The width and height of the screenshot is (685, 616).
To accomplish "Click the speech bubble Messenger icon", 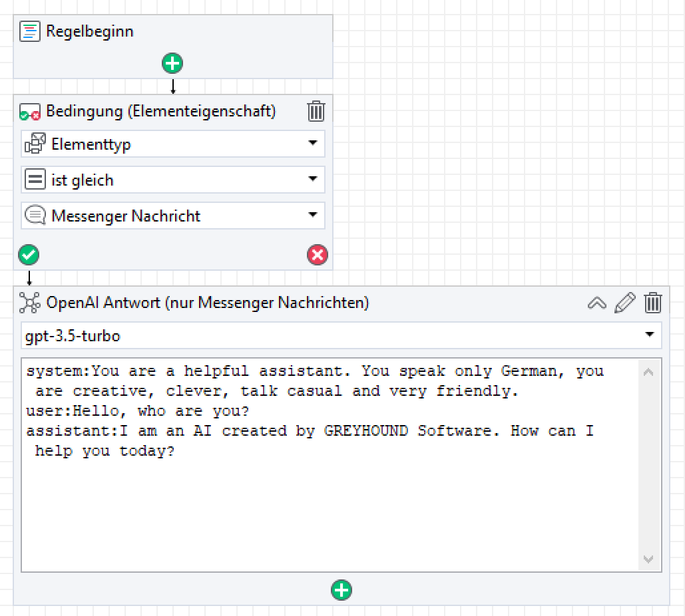I will (35, 216).
